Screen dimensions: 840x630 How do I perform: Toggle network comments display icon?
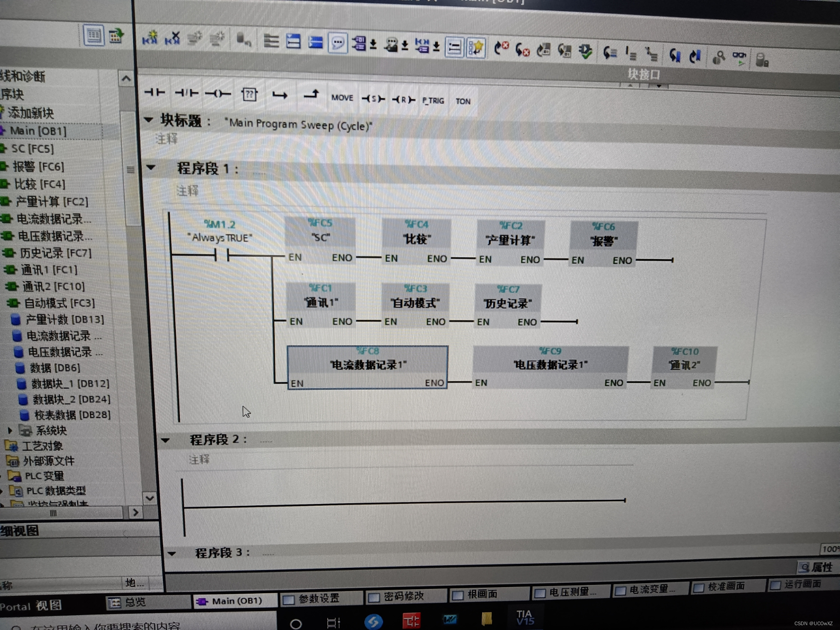[x=338, y=43]
